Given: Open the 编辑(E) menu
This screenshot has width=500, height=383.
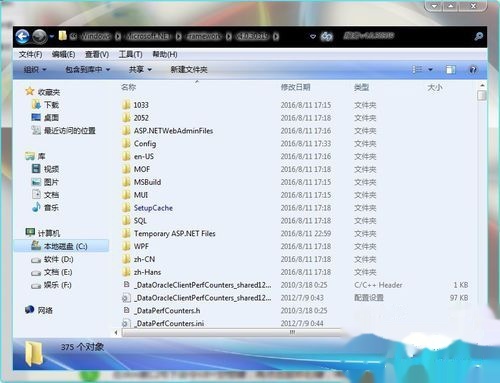Looking at the screenshot, I should (x=63, y=54).
